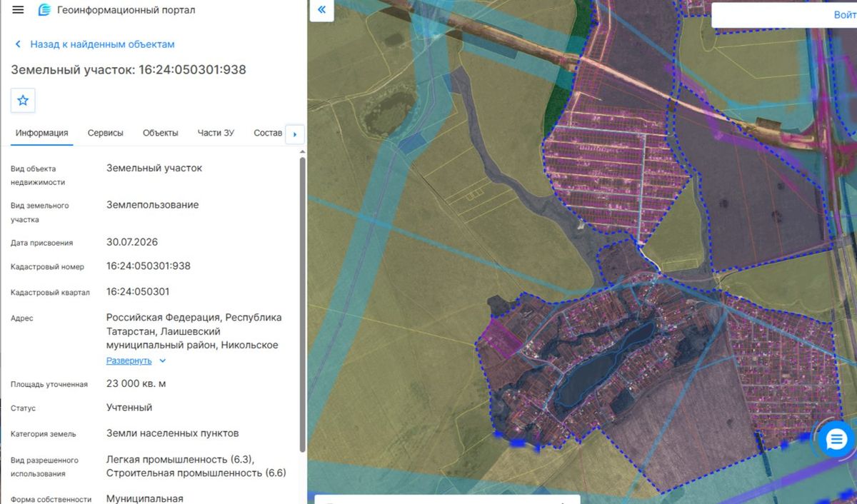Select the Объекты tab
The image size is (857, 504).
pyautogui.click(x=161, y=133)
